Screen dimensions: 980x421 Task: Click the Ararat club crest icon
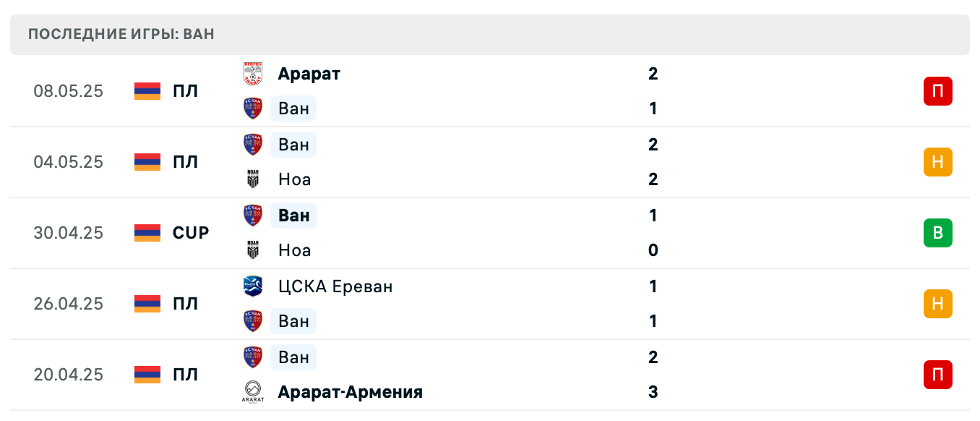coord(254,73)
